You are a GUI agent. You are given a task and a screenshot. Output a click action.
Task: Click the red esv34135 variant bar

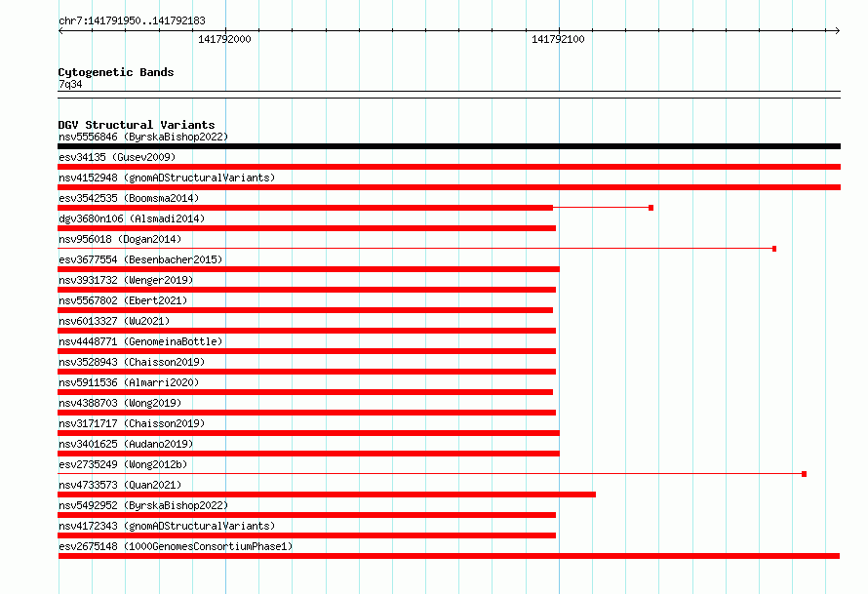pyautogui.click(x=449, y=167)
